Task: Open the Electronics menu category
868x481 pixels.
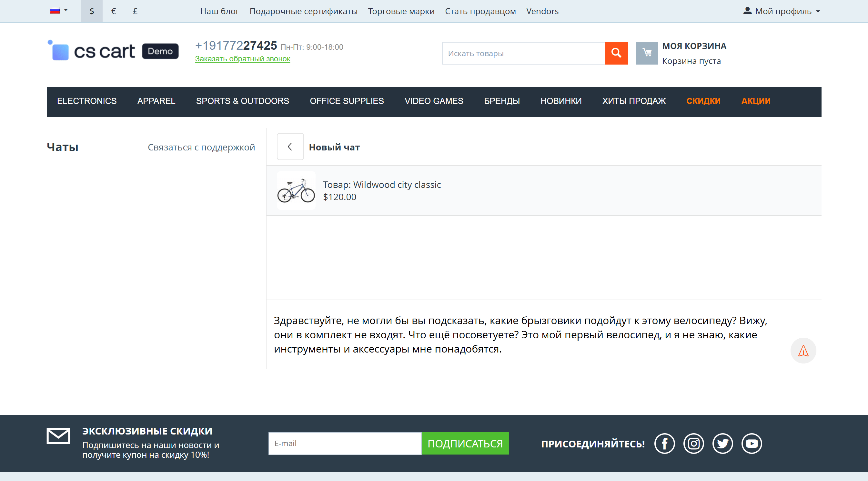Action: 86,101
